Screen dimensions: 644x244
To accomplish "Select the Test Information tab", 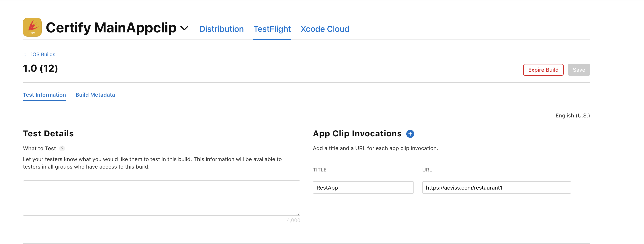I will click(x=45, y=95).
